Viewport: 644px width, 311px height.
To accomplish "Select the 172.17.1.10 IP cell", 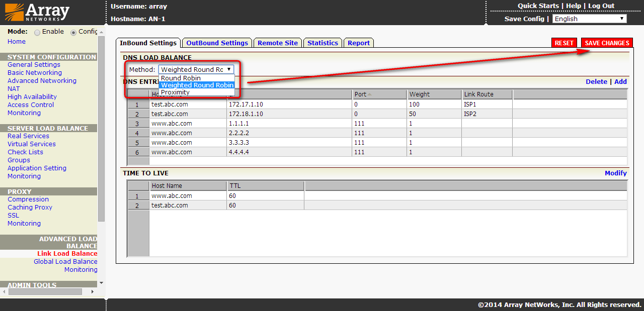I will click(289, 105).
